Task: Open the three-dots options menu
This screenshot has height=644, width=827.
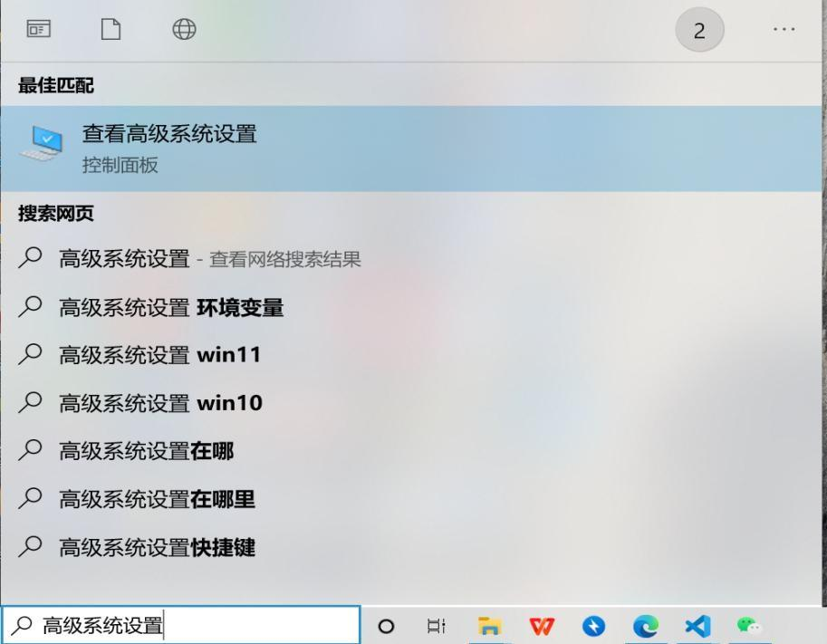Action: pyautogui.click(x=784, y=30)
